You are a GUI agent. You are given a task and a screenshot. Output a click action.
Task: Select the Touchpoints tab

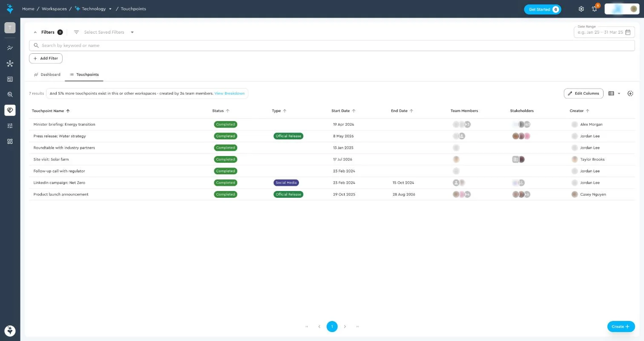pos(84,75)
